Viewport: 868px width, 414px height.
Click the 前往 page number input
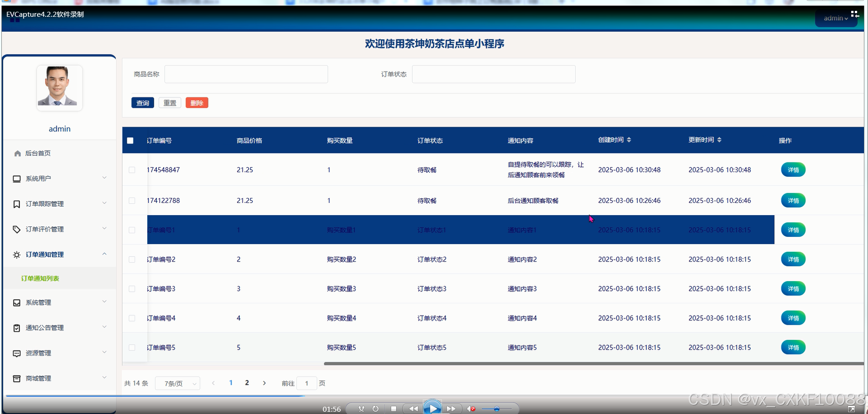click(306, 384)
